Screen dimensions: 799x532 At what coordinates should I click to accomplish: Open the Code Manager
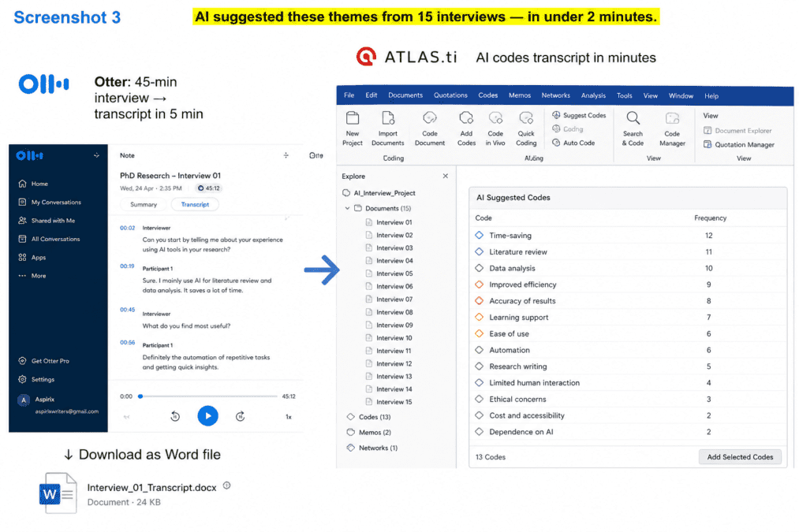(672, 128)
